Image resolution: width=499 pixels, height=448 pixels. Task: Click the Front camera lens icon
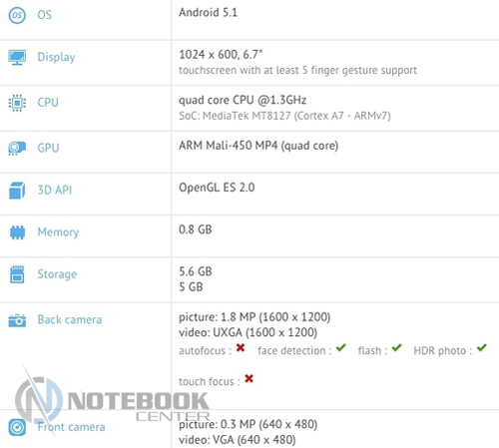[x=17, y=427]
